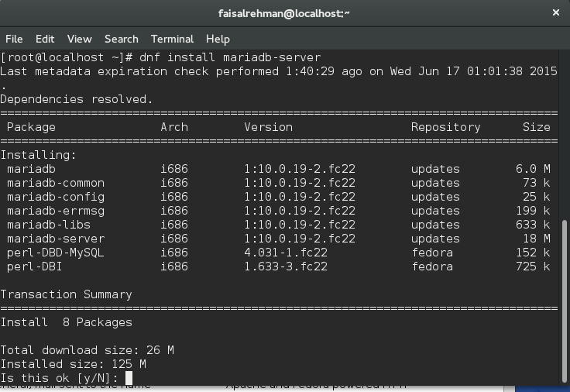Click the '73 k' size value
Viewport: 570px width, 392px height.
(x=537, y=183)
